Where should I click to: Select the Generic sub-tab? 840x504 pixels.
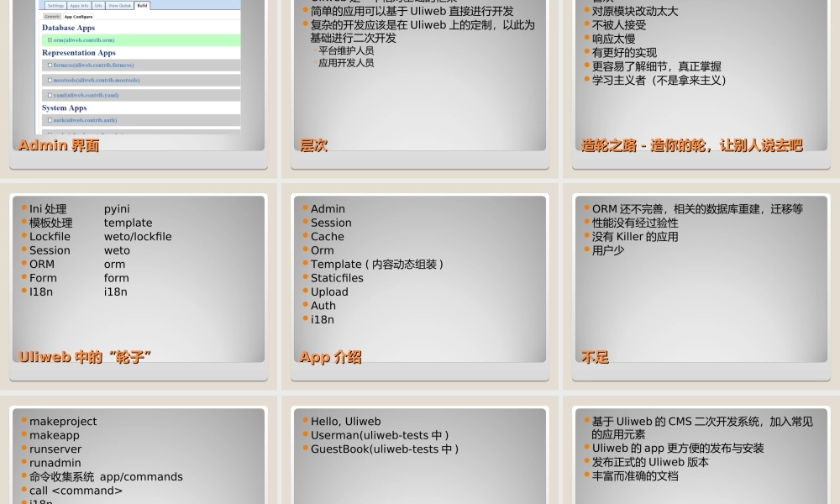(51, 17)
